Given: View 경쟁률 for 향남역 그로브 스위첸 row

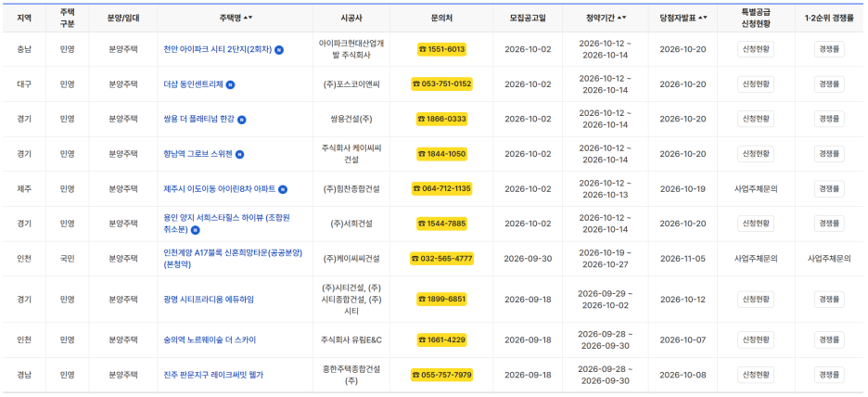Looking at the screenshot, I should 829,154.
